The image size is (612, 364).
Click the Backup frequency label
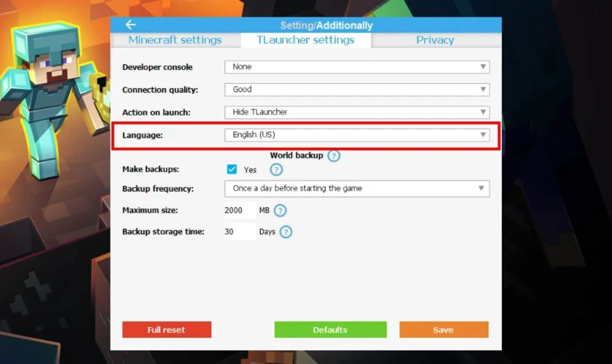(x=157, y=189)
